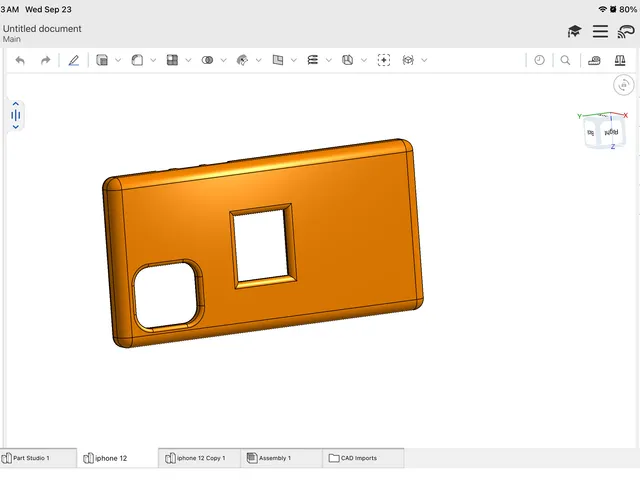The image size is (640, 480).
Task: Open mass properties scale icon
Action: click(620, 60)
